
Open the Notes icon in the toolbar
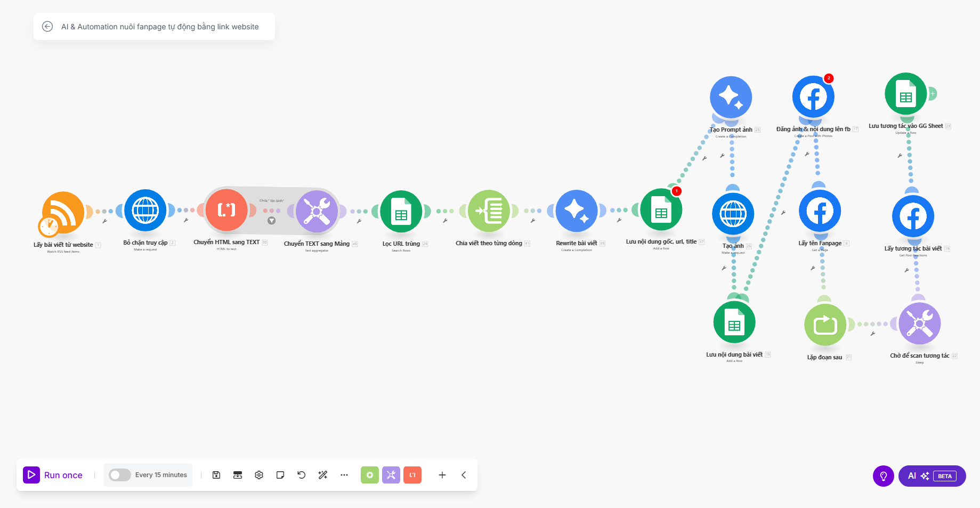point(280,475)
